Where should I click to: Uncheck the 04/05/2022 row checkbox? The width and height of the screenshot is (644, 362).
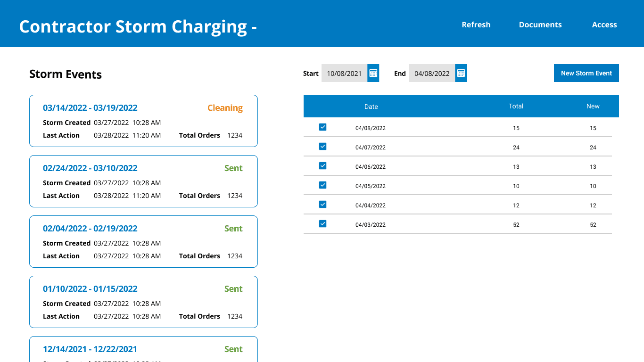point(322,185)
